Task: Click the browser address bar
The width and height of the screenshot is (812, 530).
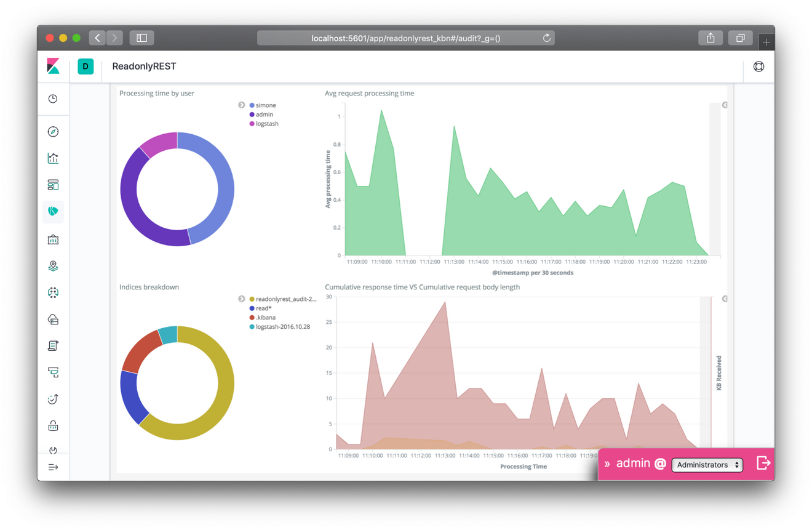Action: point(406,38)
